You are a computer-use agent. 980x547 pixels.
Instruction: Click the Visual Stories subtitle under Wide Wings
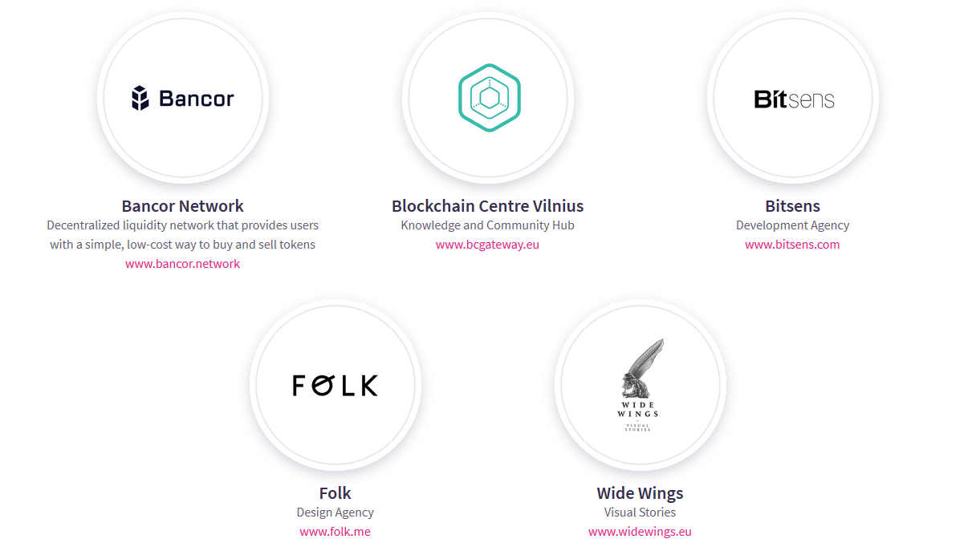click(x=640, y=513)
